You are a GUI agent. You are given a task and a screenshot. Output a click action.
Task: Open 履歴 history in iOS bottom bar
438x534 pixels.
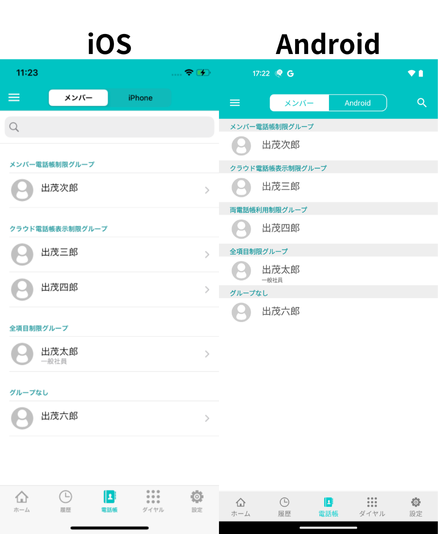pos(65,501)
